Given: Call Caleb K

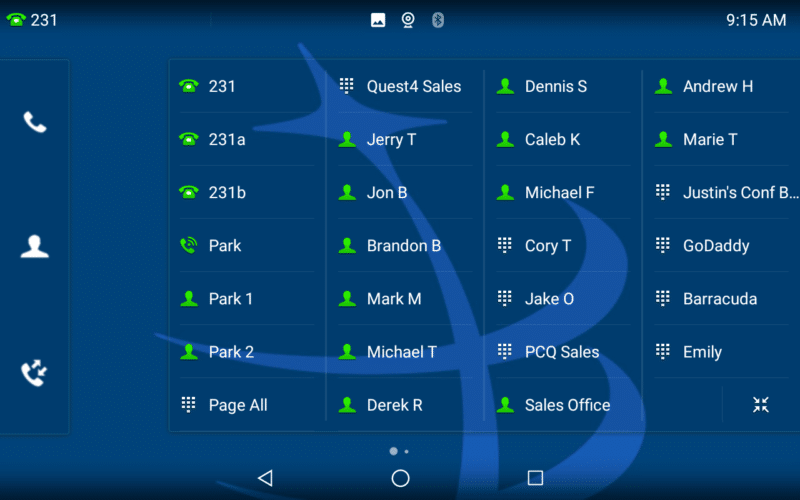Looking at the screenshot, I should 563,139.
